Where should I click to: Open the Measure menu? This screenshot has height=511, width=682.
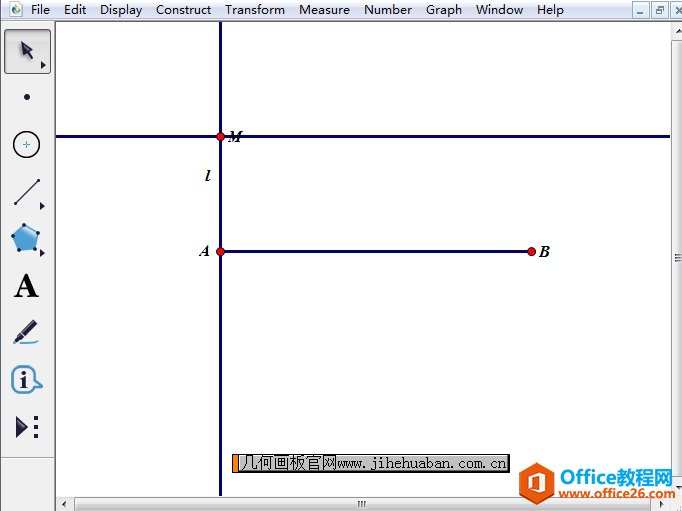324,10
